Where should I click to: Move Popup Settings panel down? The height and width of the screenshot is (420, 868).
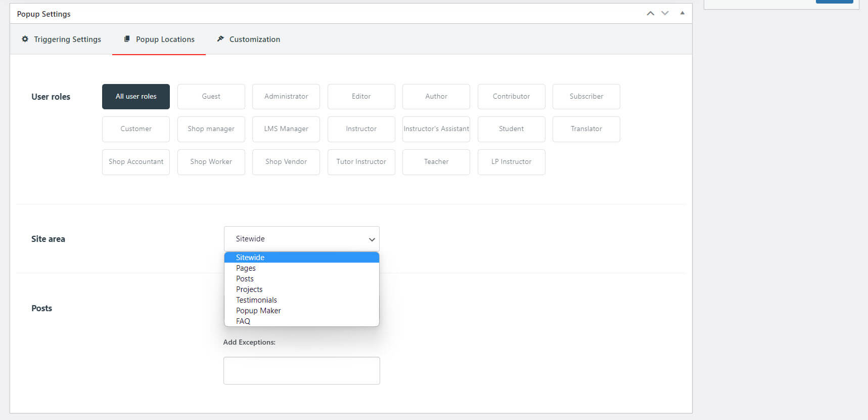[665, 13]
